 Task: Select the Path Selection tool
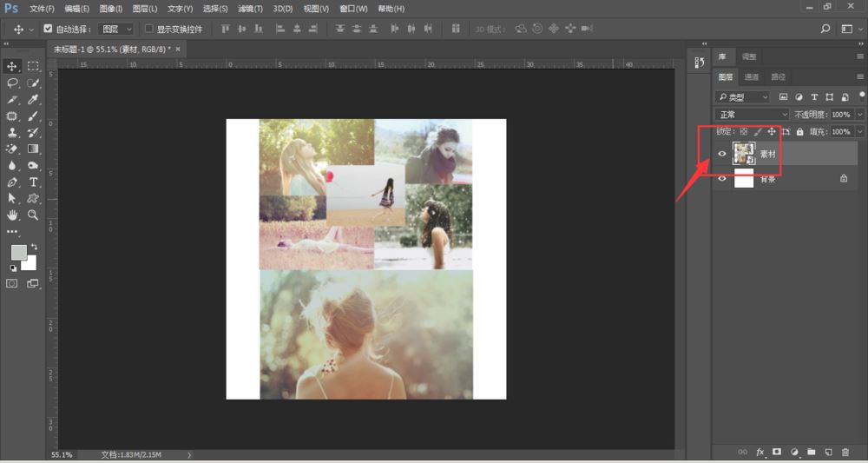tap(11, 198)
